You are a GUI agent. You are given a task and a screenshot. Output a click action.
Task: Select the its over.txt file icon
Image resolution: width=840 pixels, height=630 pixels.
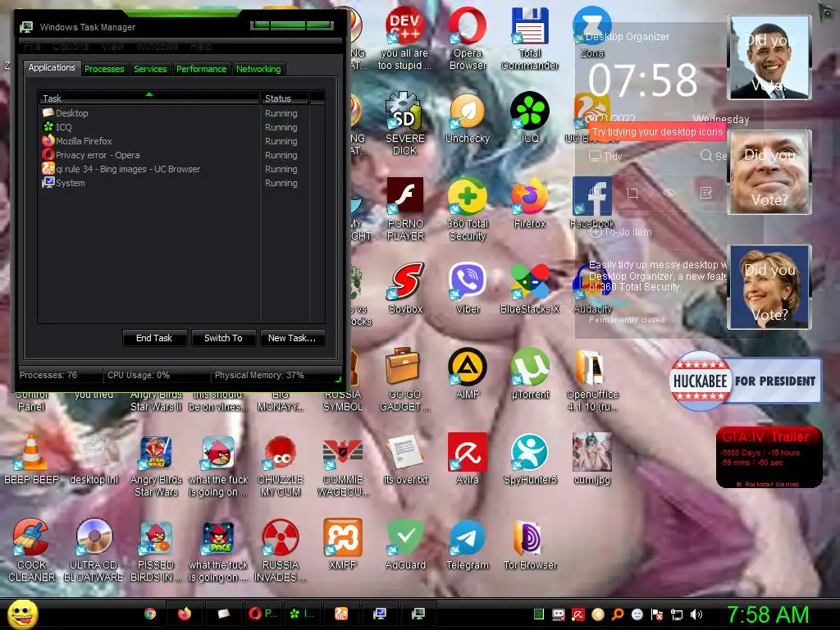pyautogui.click(x=405, y=459)
